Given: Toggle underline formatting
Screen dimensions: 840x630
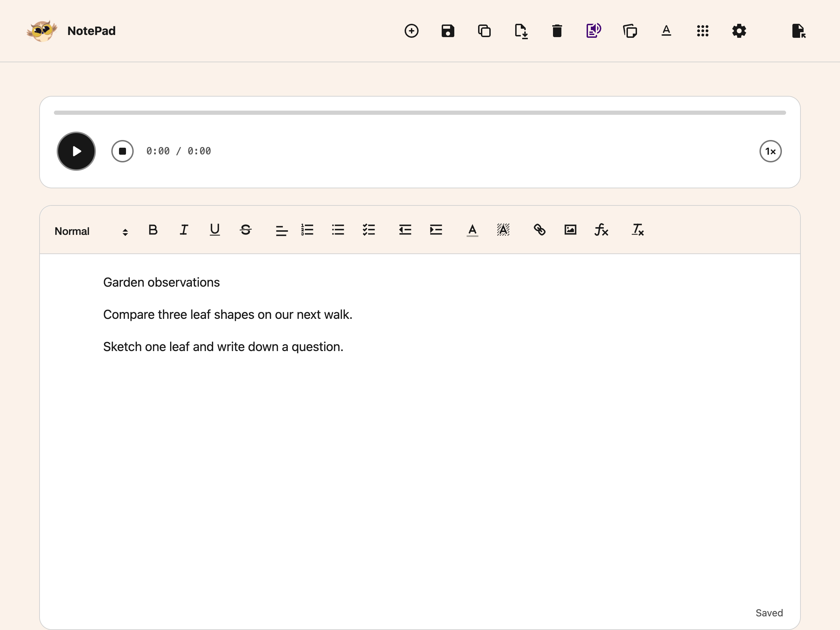Looking at the screenshot, I should 215,230.
